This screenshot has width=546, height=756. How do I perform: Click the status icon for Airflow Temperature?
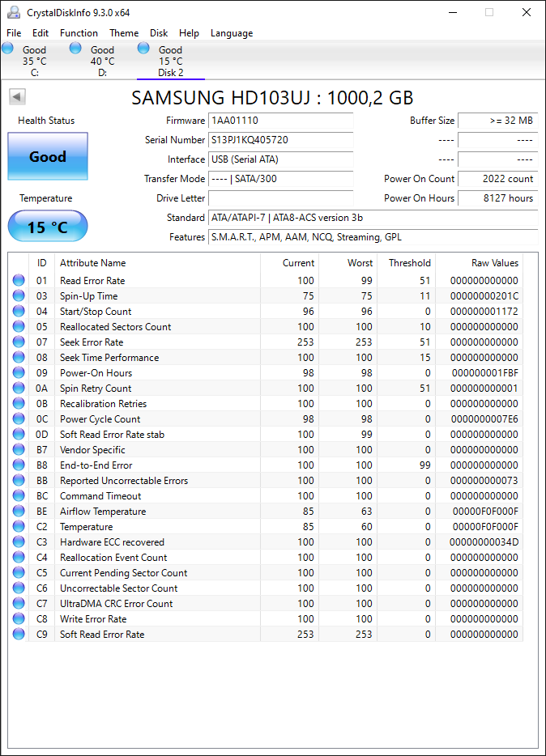click(x=19, y=511)
